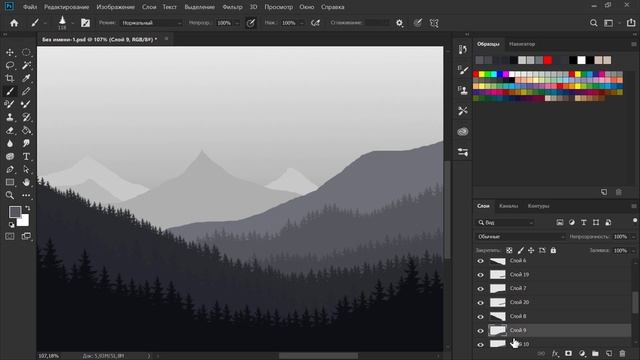Select the Rectangle shape tool
Image resolution: width=640 pixels, height=360 pixels.
(x=10, y=182)
